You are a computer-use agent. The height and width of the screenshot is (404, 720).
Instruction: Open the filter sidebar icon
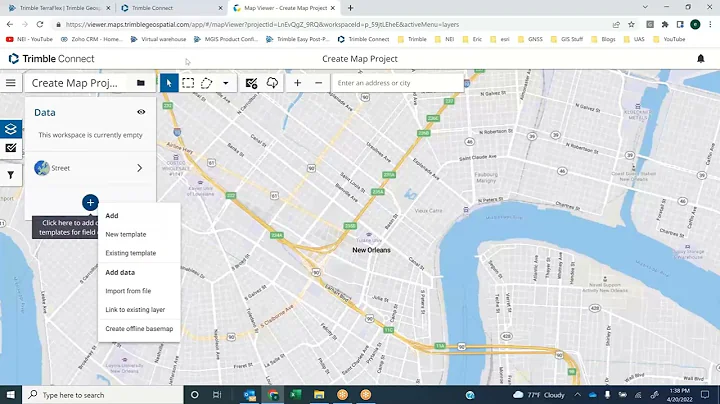(11, 175)
